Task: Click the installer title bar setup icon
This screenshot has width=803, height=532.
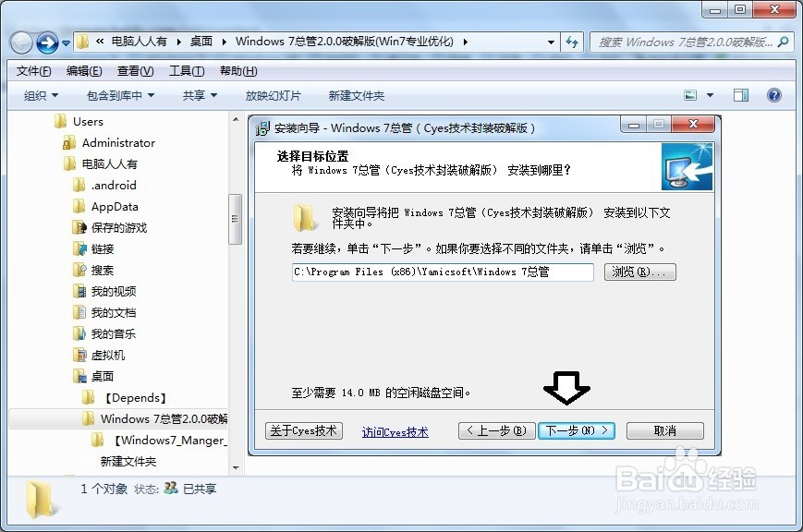Action: [x=262, y=128]
